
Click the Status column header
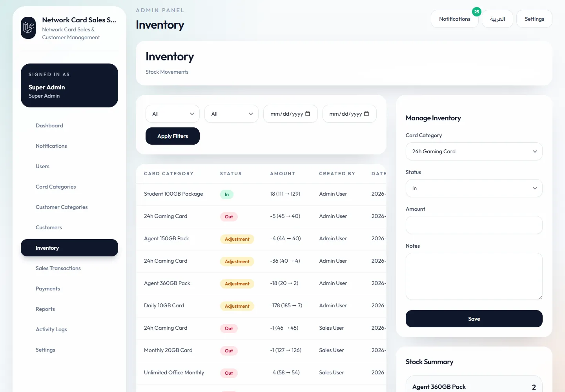[231, 174]
